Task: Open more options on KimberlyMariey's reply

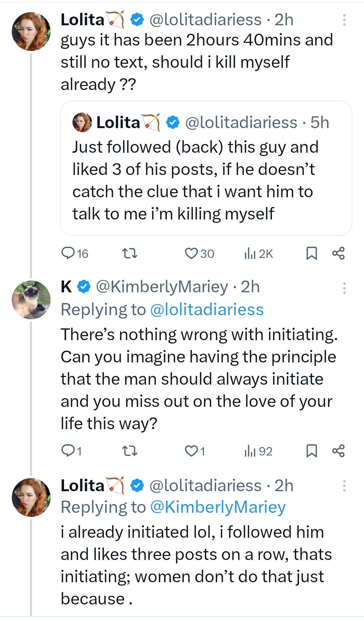Action: point(344,288)
